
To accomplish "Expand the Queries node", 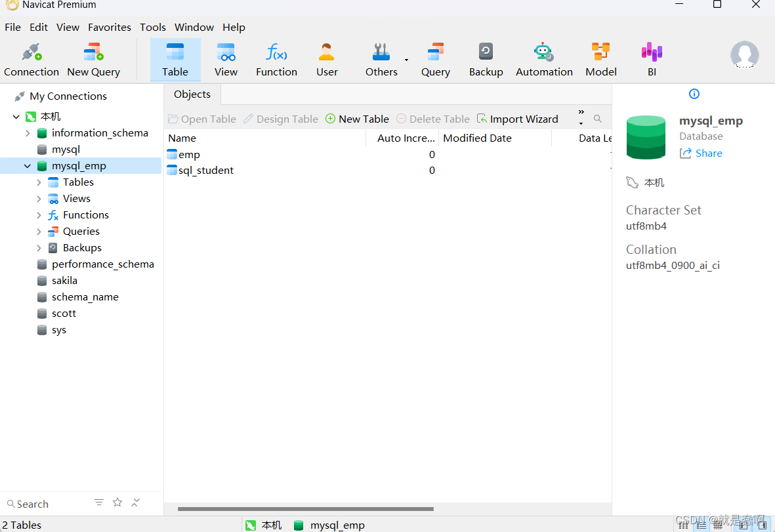I will (x=39, y=231).
